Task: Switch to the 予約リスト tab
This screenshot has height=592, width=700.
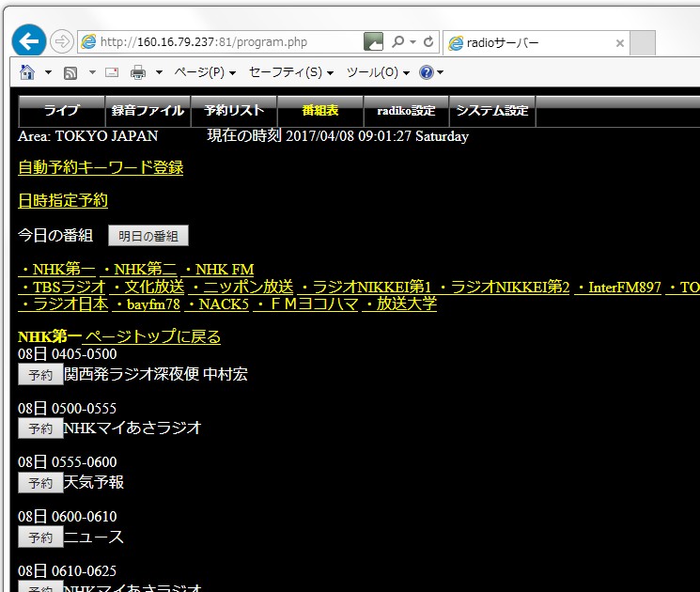Action: tap(234, 111)
